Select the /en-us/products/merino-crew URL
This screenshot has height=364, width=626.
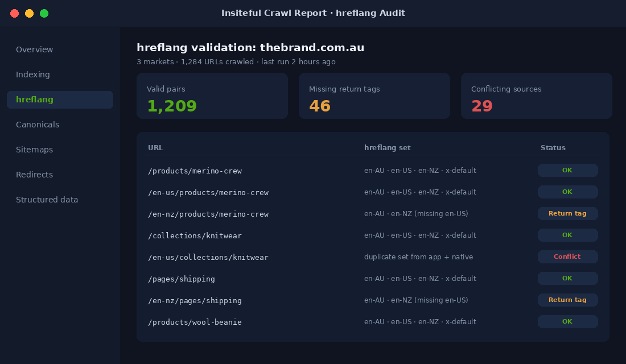(x=208, y=192)
